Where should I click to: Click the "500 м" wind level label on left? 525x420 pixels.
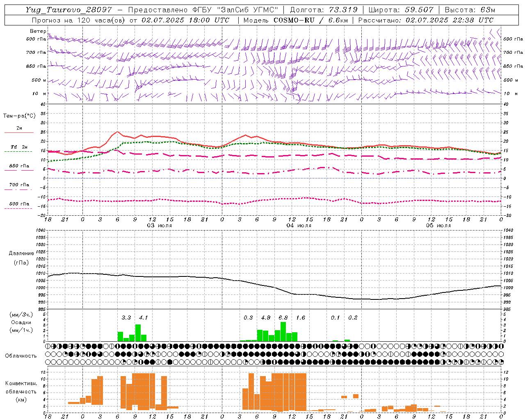click(x=39, y=80)
